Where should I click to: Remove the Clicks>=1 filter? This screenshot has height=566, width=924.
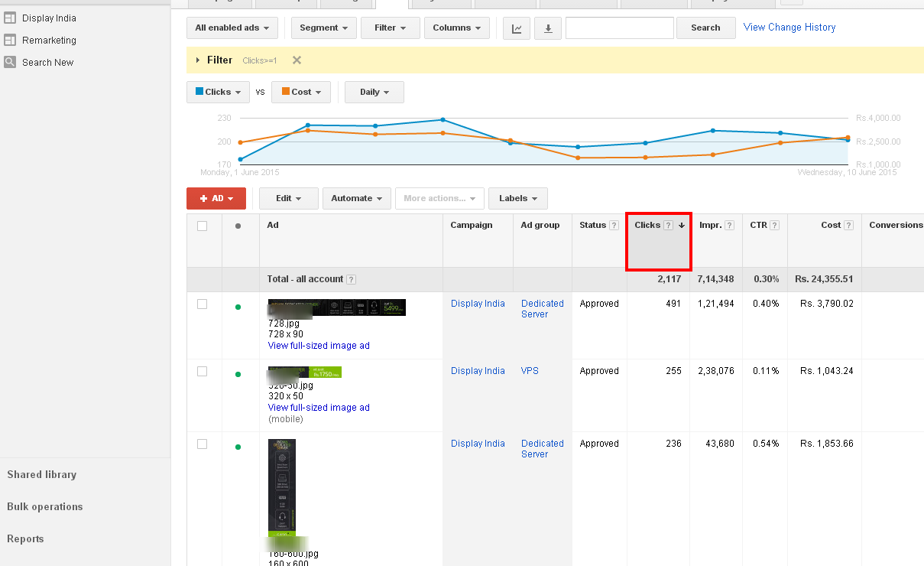[x=297, y=60]
